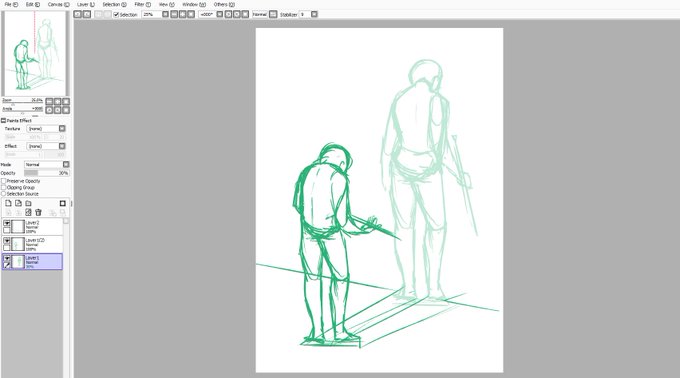This screenshot has height=378, width=680.
Task: Click the zoom out minus button in top toolbar
Action: point(173,14)
